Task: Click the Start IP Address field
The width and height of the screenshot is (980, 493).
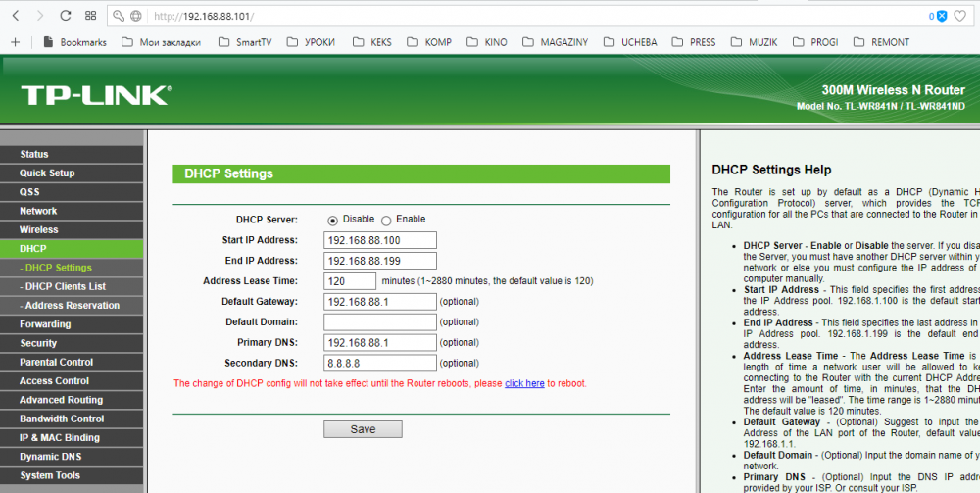Action: [x=380, y=240]
